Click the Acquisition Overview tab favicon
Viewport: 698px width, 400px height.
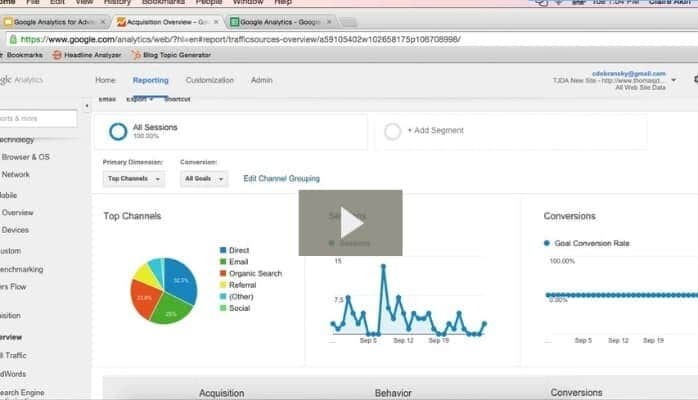[x=121, y=22]
